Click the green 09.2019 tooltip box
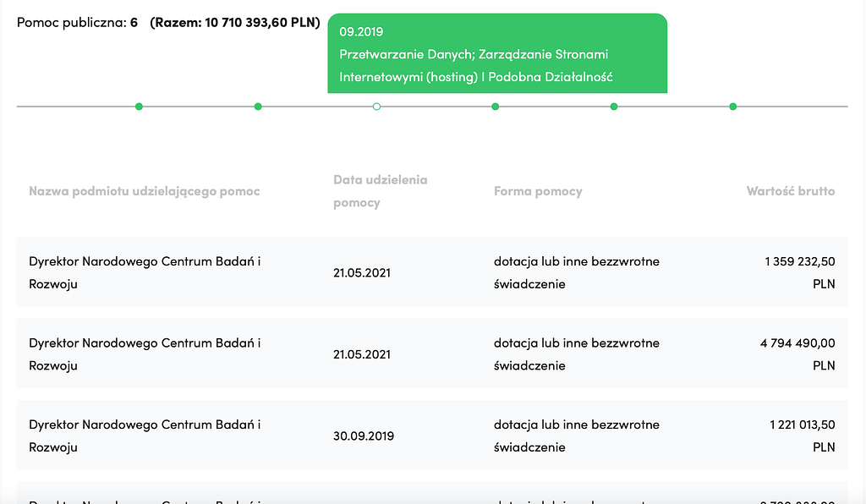Viewport: 866px width, 504px height. point(497,53)
